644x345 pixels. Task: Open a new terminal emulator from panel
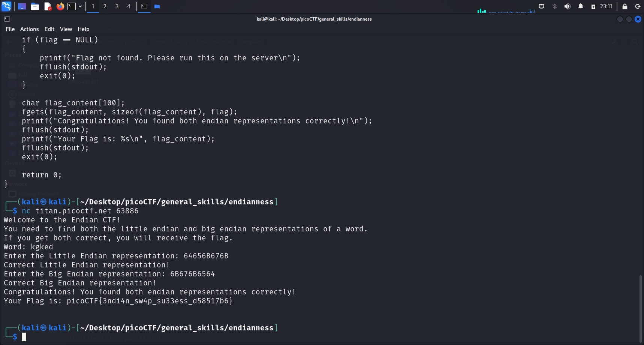click(x=72, y=6)
